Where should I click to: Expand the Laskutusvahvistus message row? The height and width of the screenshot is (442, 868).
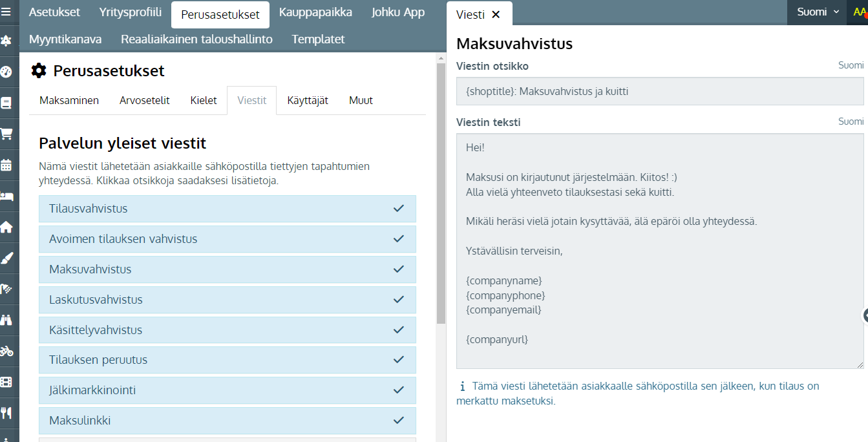click(x=228, y=300)
